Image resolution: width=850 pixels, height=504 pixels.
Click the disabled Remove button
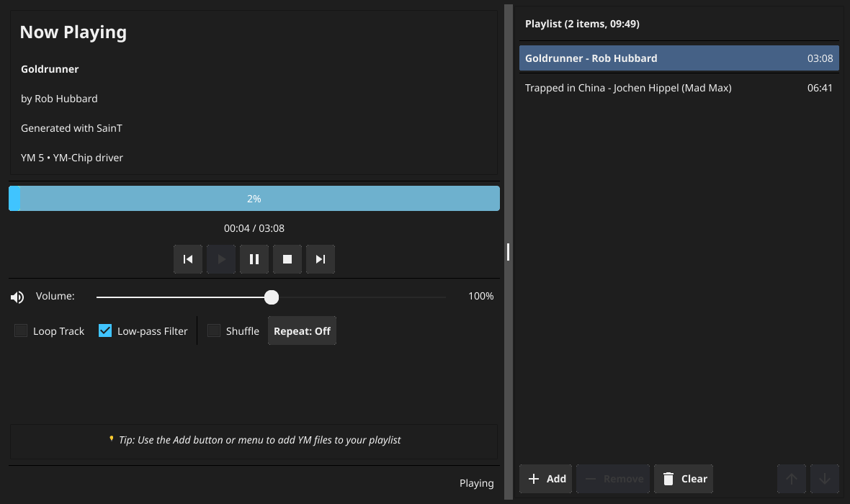coord(613,479)
